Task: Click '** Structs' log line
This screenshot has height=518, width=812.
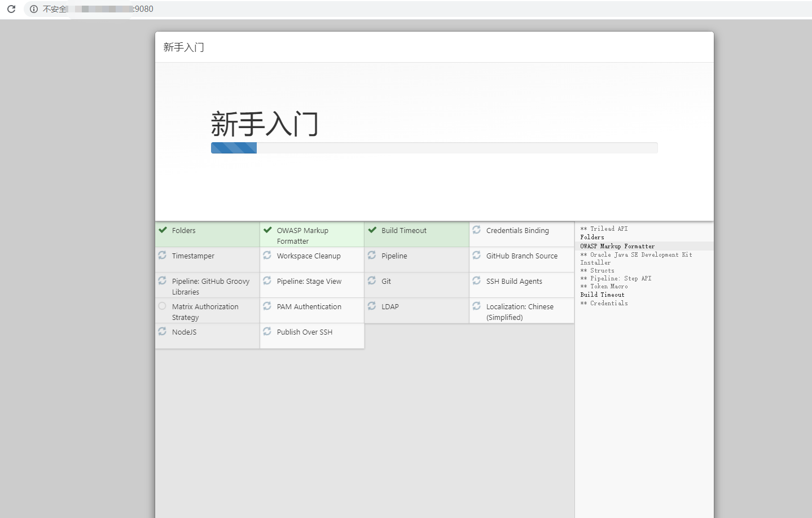Action: [x=597, y=271]
